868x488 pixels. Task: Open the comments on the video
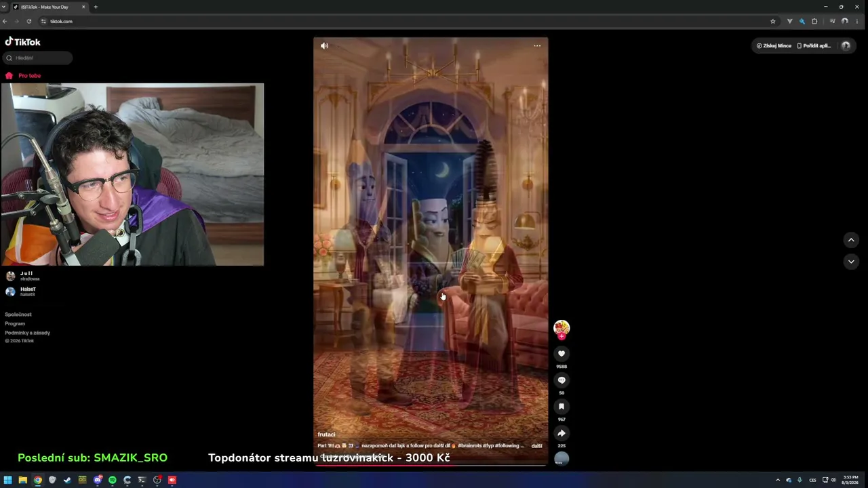(x=561, y=380)
